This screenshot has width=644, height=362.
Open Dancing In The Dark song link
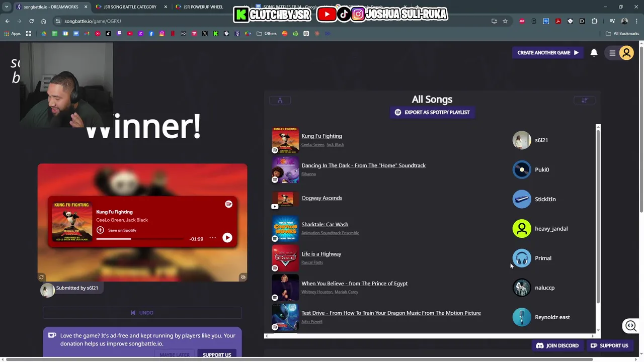(x=363, y=165)
